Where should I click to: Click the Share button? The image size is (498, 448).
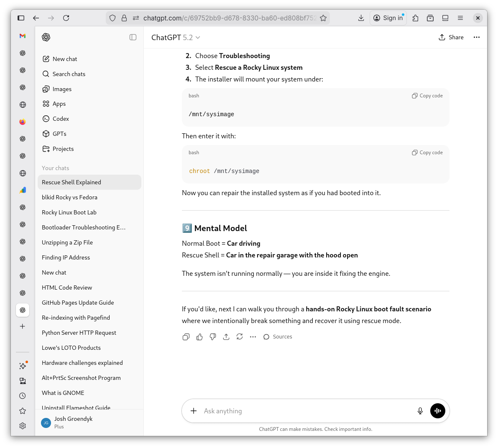[451, 37]
